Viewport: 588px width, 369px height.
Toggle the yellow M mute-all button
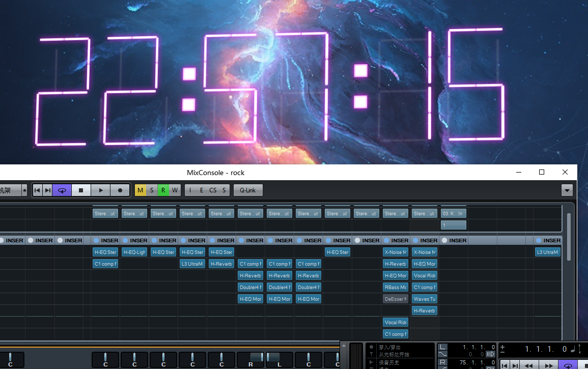141,190
